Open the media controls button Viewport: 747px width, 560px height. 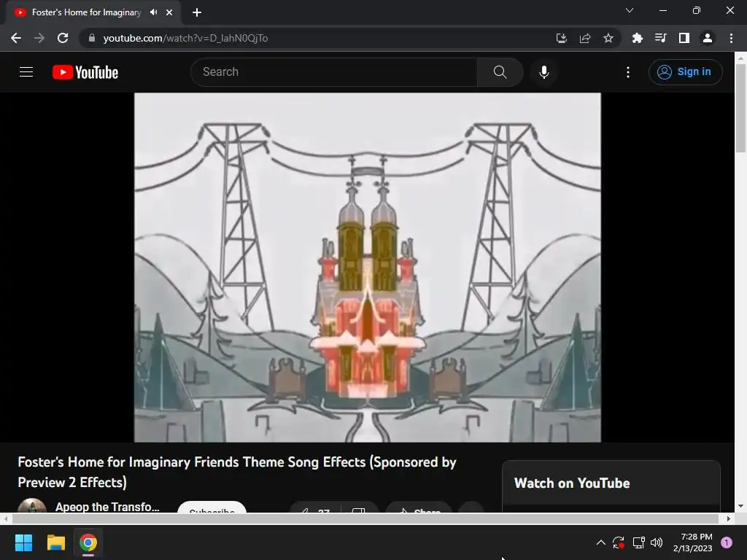tap(660, 38)
